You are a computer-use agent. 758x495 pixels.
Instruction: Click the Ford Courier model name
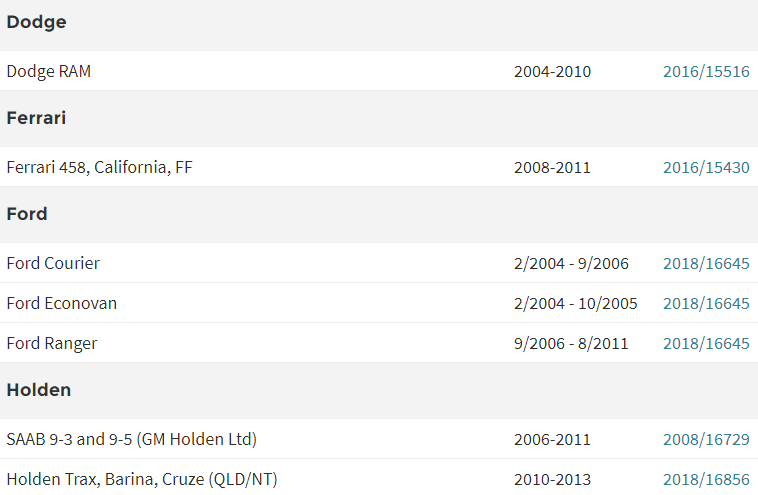53,263
